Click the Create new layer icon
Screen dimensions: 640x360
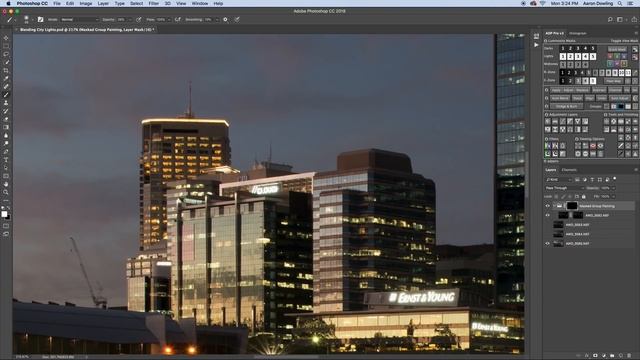click(x=621, y=356)
